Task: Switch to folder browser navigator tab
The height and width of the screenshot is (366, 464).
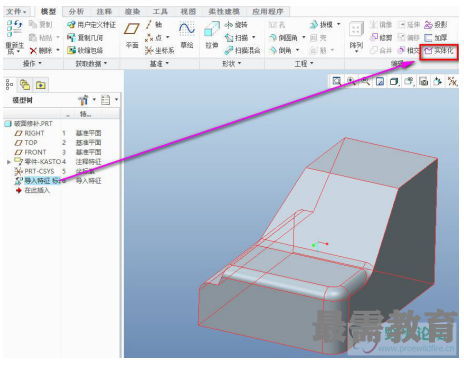Action: point(25,85)
